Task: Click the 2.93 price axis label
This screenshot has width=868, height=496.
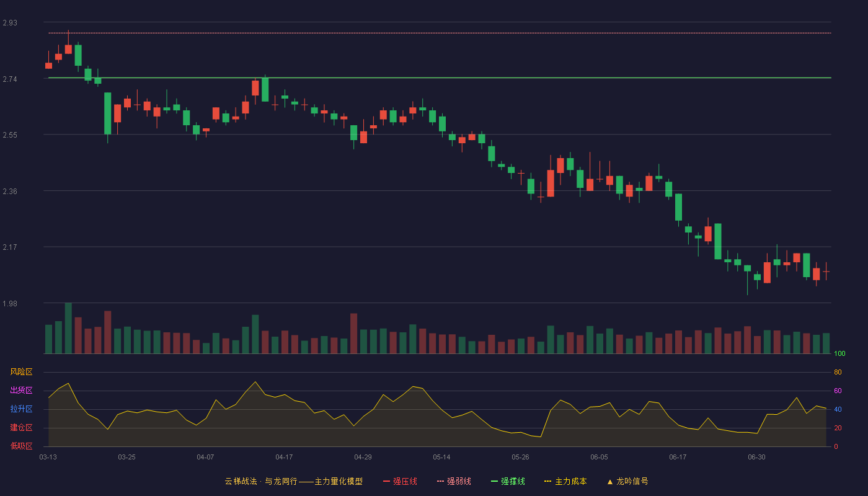Action: (10, 23)
